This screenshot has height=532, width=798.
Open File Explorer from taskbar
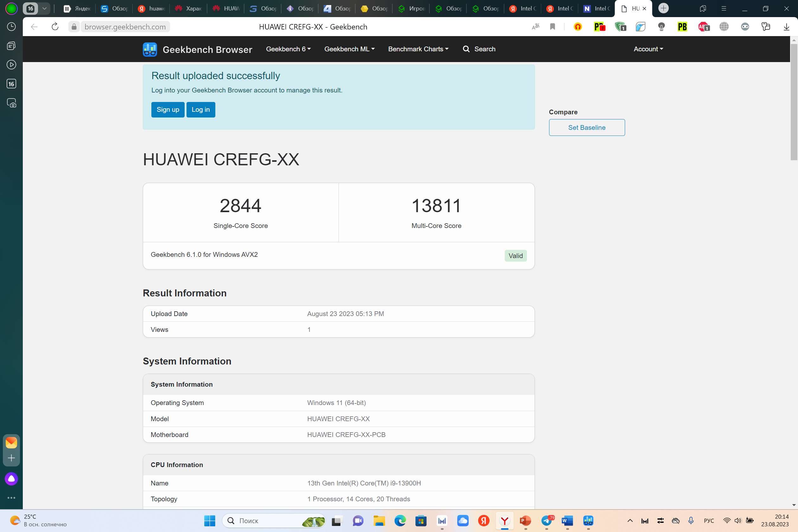[379, 521]
